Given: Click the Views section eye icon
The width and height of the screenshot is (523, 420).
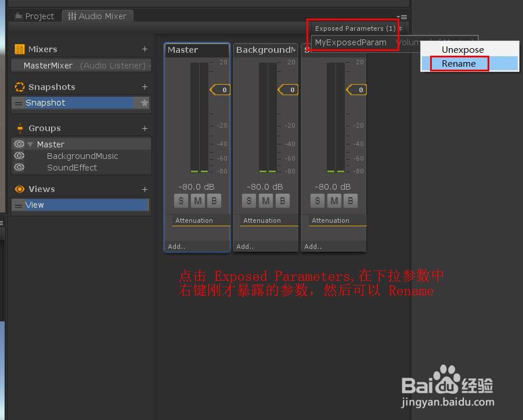Looking at the screenshot, I should (20, 189).
